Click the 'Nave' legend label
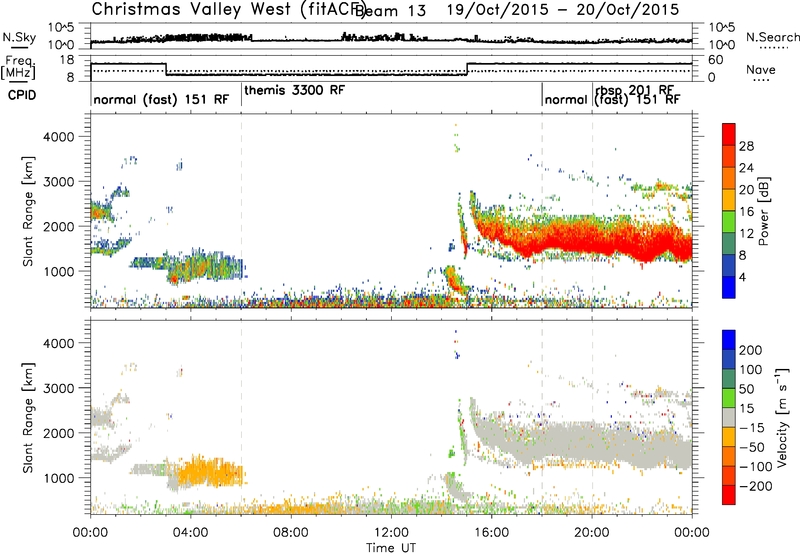Image resolution: width=800 pixels, height=554 pixels. point(761,69)
